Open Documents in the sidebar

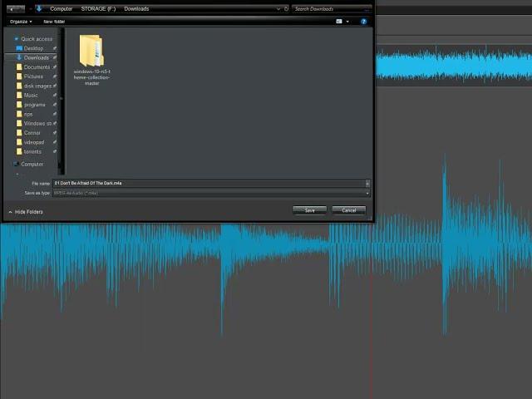tap(37, 67)
